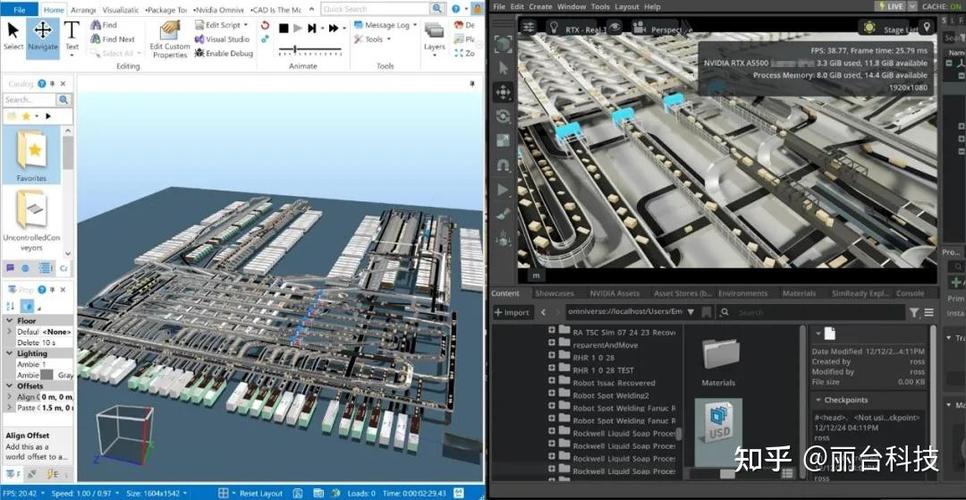This screenshot has height=500, width=966.
Task: Click the fast-forward animation button
Action: (334, 28)
